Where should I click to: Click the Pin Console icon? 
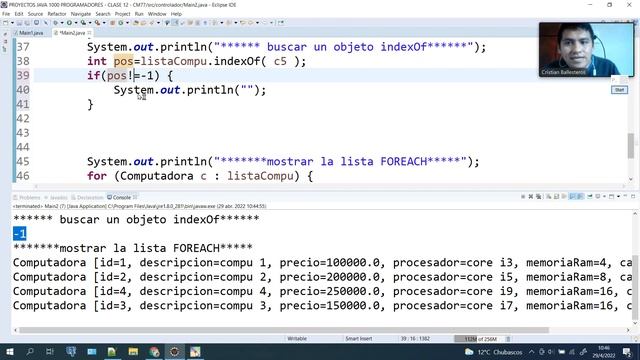point(590,197)
